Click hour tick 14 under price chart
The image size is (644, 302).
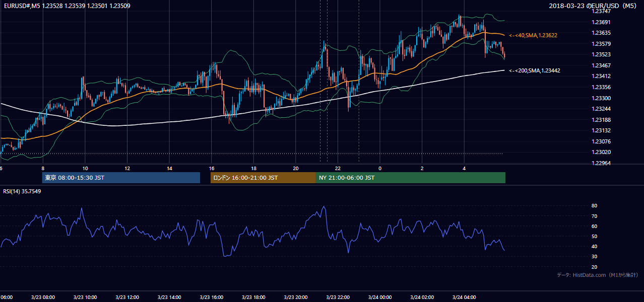[169, 168]
